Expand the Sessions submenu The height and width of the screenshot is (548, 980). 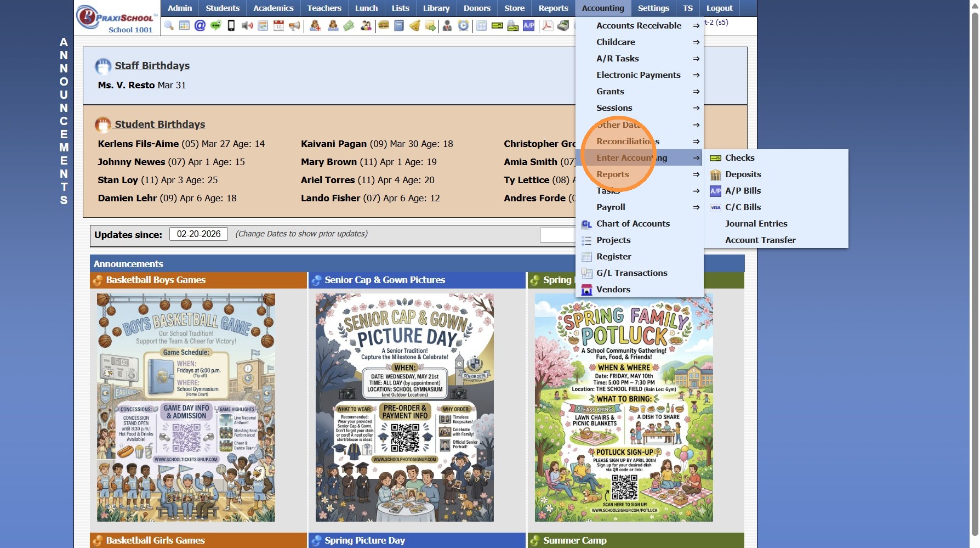click(x=640, y=108)
